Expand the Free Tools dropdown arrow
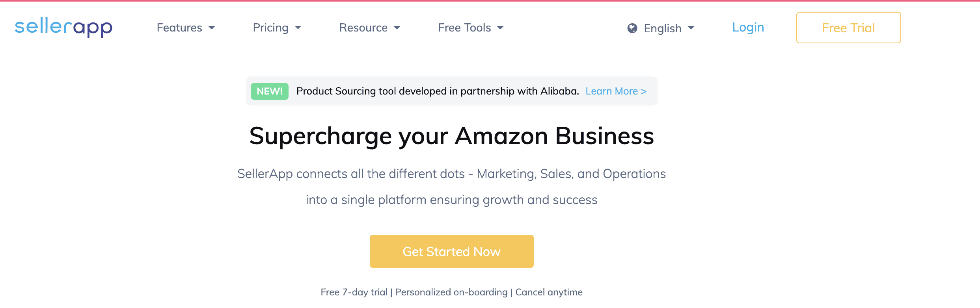Viewport: 980px width, 308px height. (500, 28)
